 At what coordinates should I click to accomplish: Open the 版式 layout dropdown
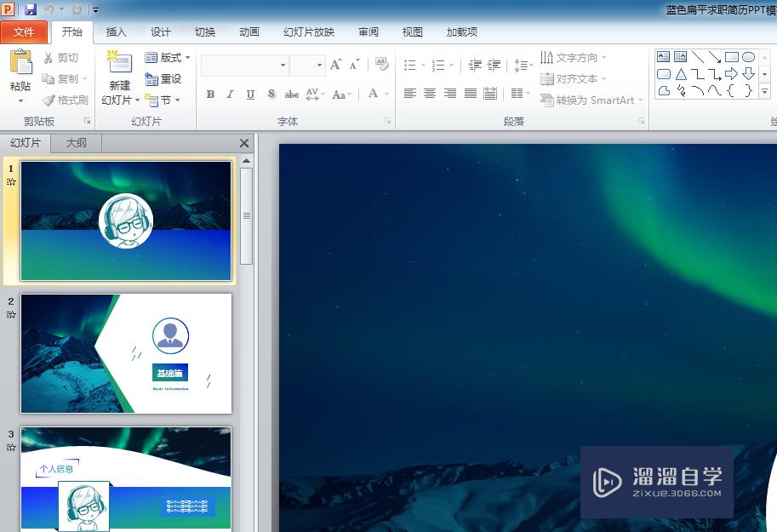coord(168,57)
